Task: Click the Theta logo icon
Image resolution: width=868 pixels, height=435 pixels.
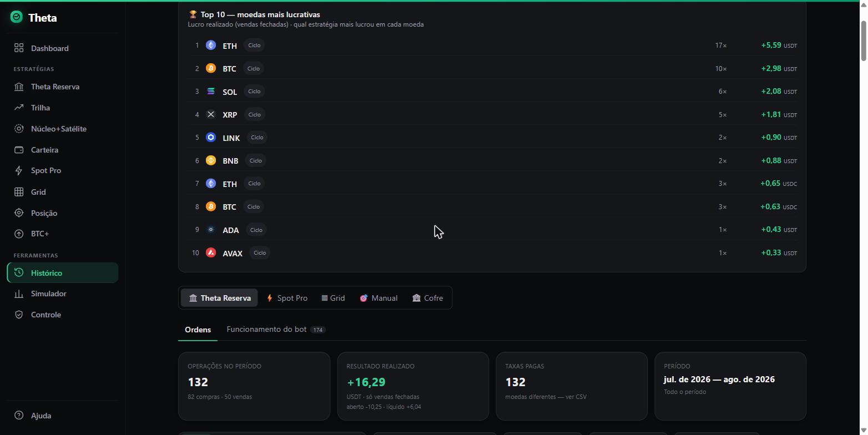Action: 17,17
